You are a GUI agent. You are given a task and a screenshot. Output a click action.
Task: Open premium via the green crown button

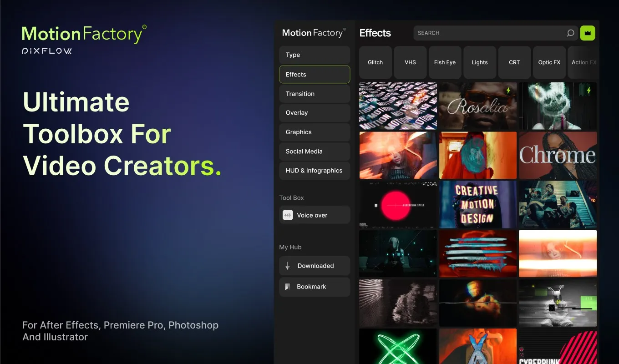pos(588,33)
